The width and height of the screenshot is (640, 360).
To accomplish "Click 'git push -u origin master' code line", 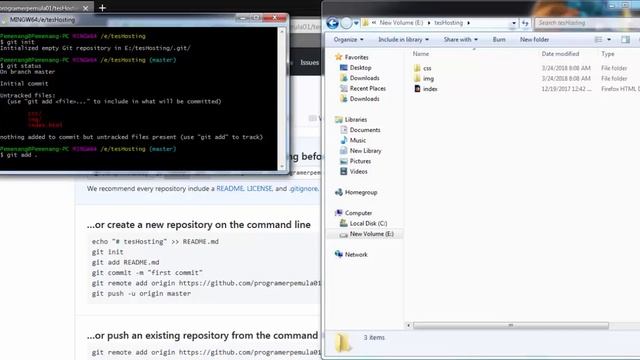I will pyautogui.click(x=141, y=293).
